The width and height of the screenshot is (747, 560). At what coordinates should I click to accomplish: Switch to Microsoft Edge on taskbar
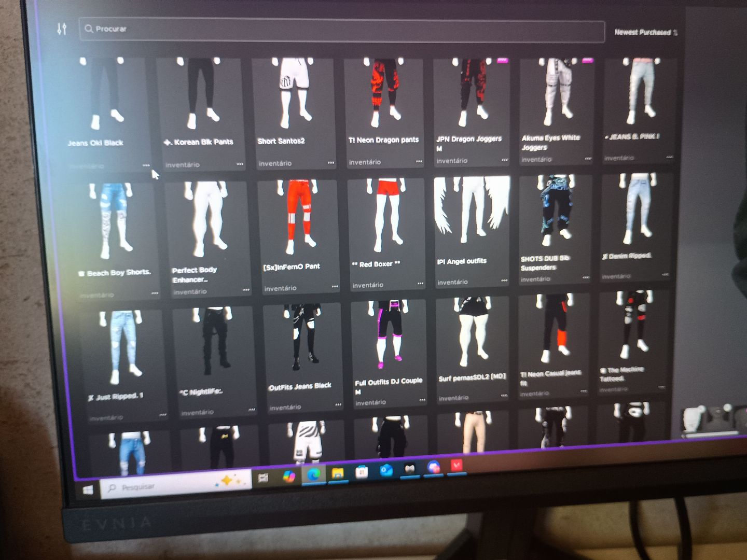(x=313, y=474)
